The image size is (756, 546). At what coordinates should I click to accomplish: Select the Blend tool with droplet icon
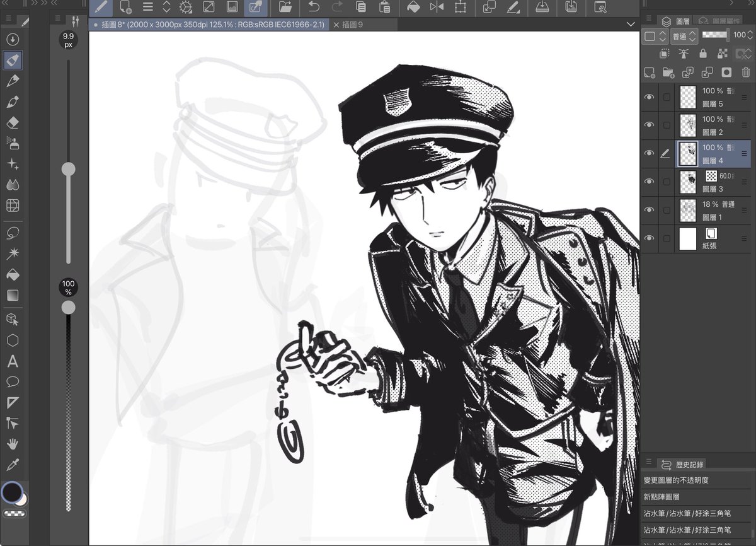point(12,185)
